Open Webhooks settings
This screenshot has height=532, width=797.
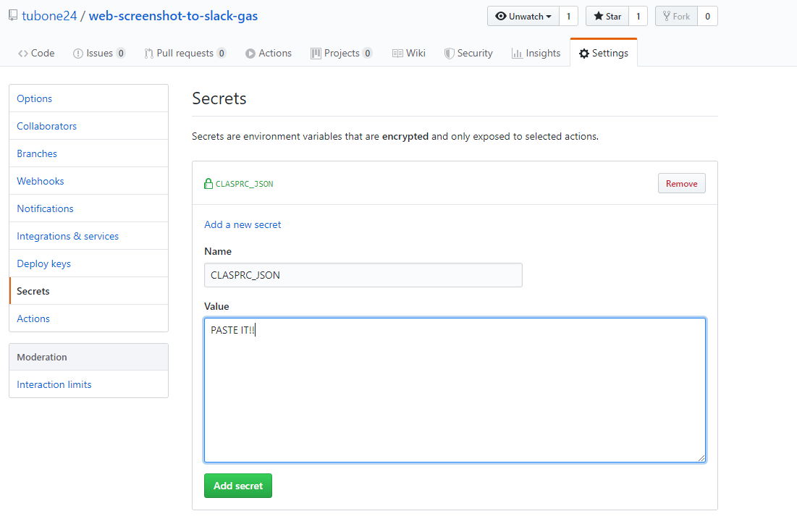click(x=88, y=181)
